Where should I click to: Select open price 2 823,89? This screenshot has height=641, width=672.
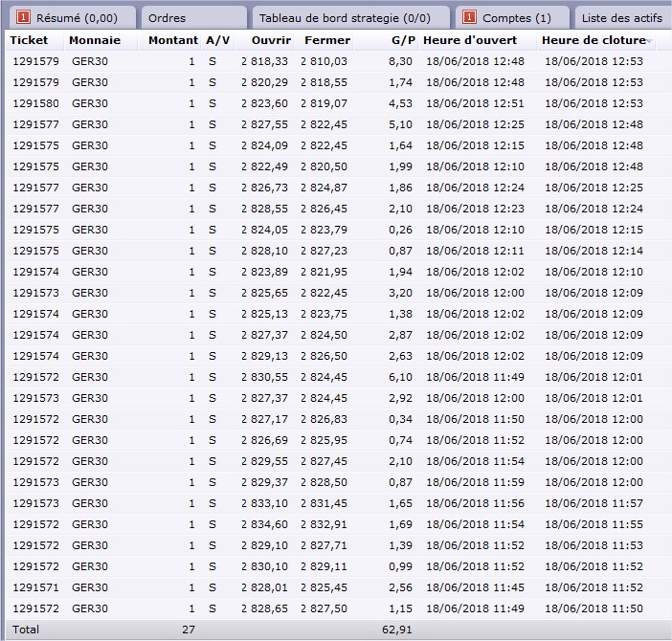coord(264,272)
